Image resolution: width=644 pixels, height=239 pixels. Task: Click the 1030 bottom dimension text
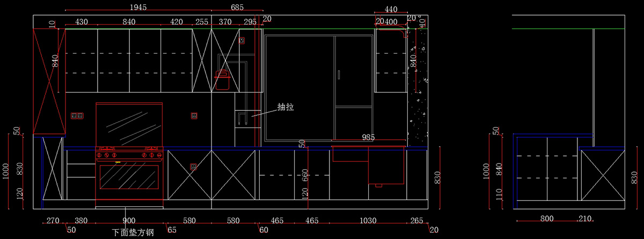tap(368, 220)
